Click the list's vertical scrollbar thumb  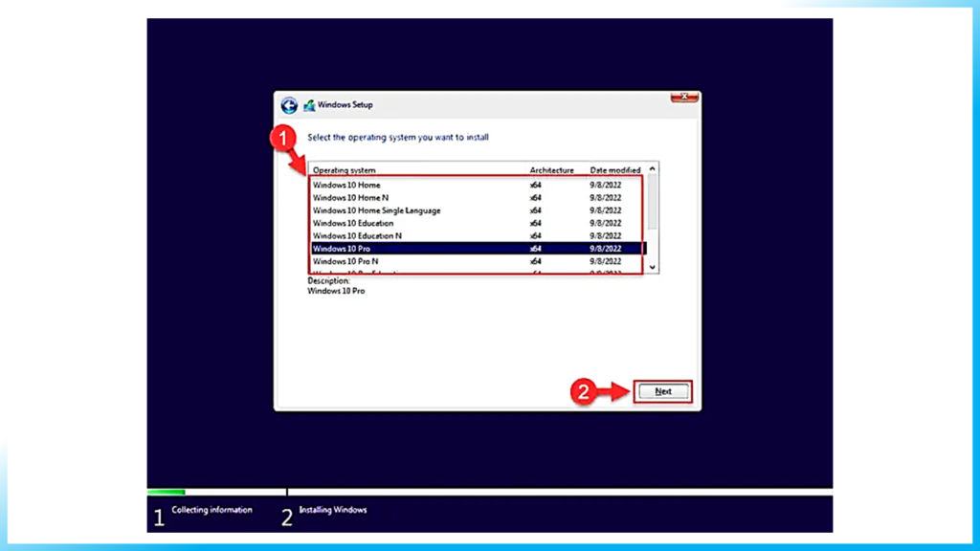point(653,203)
